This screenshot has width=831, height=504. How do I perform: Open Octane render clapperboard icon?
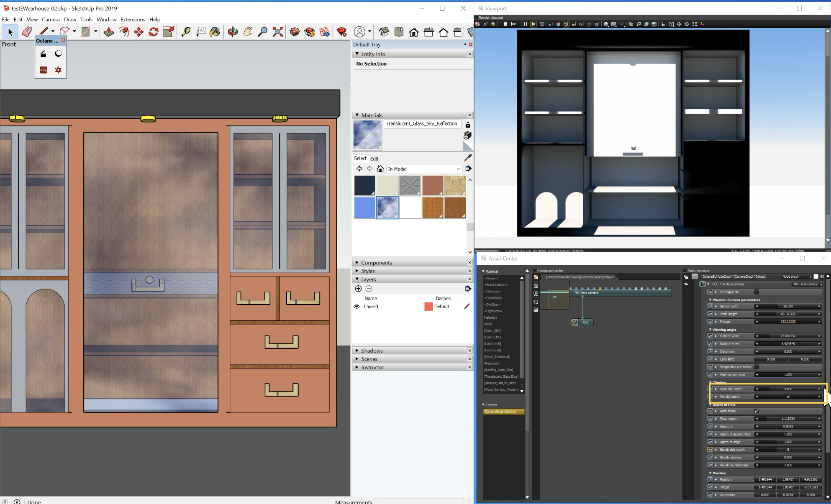(44, 54)
